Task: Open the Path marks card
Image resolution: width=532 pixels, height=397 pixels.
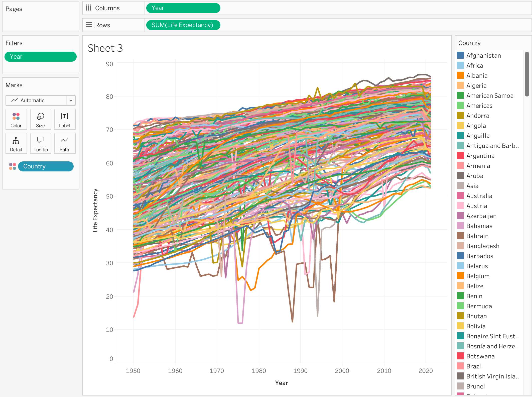Action: click(x=65, y=143)
